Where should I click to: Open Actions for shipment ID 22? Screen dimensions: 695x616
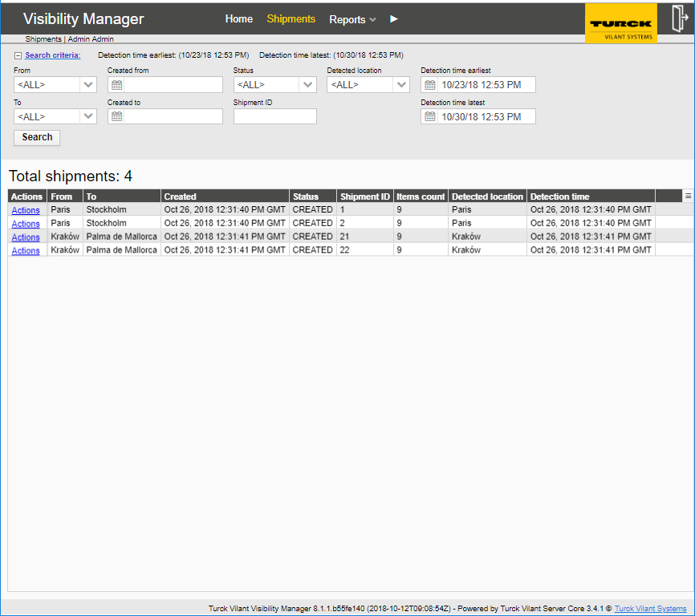[x=26, y=250]
